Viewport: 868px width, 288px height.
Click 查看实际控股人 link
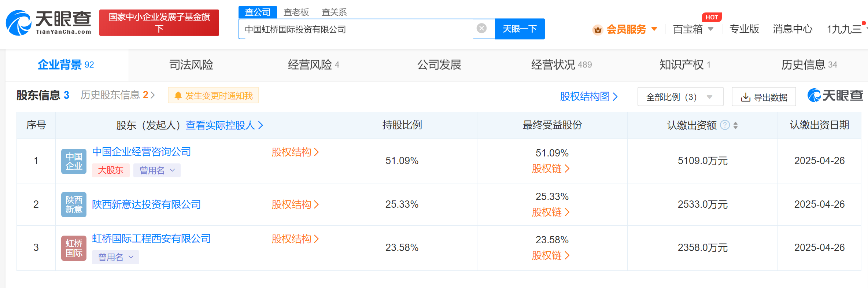pos(224,125)
